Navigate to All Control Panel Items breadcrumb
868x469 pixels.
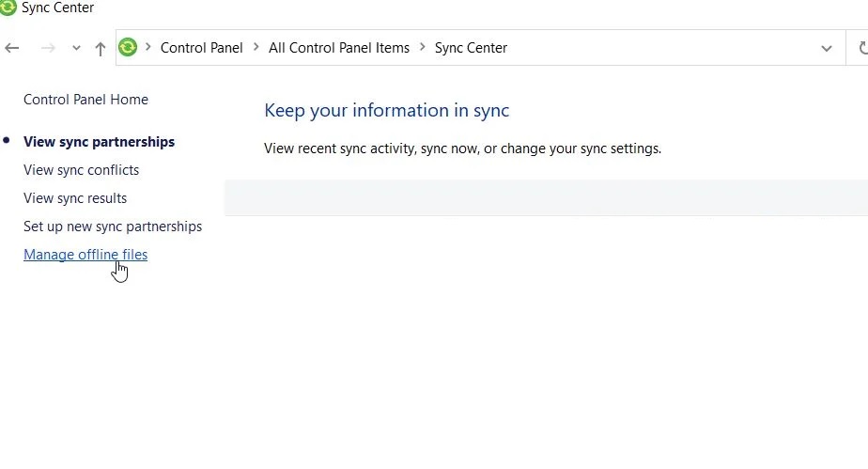coord(339,48)
